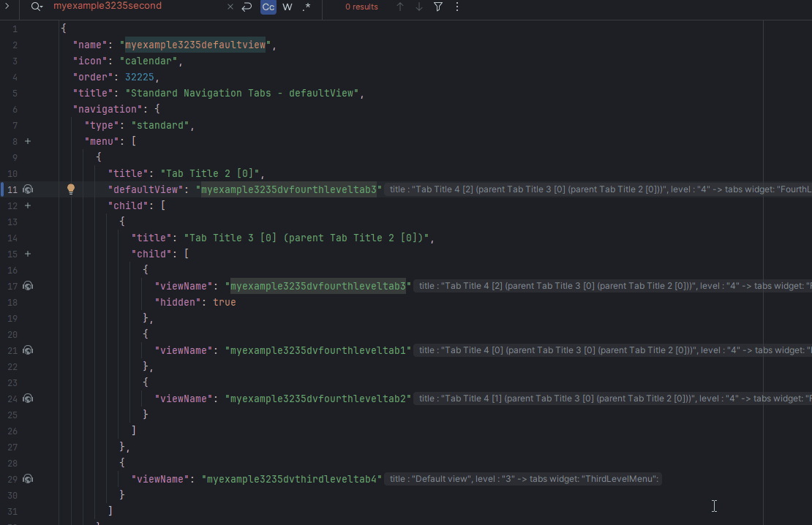
Task: Click the "0 results" label
Action: (361, 7)
